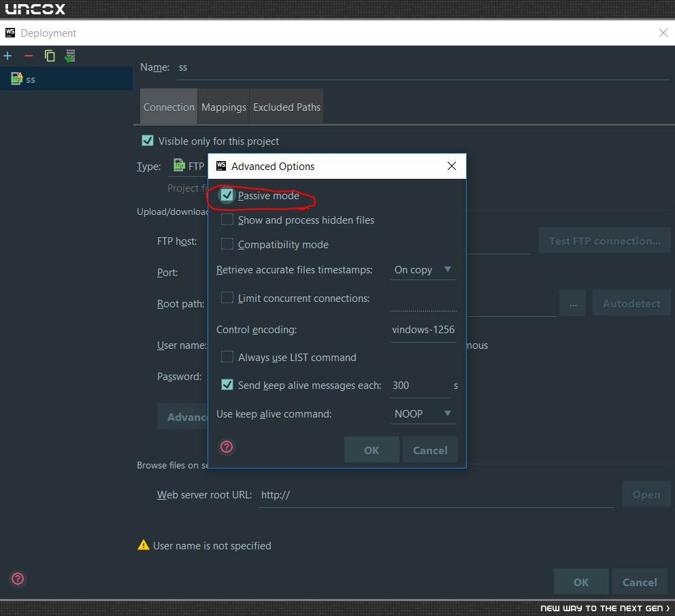Click the keep alive interval field showing 300
Screen dimensions: 675x616
tap(420, 386)
